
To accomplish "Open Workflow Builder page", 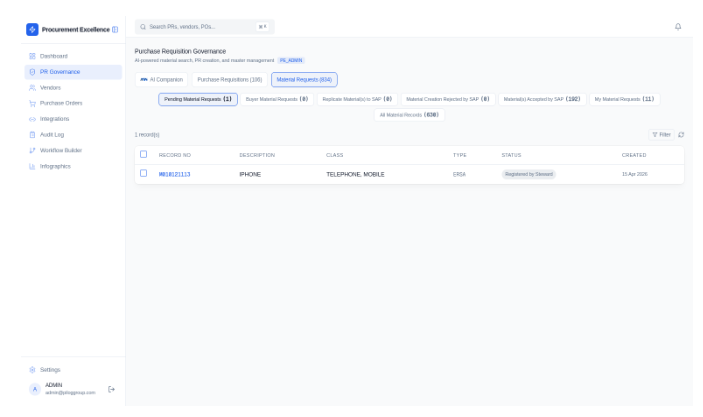I will pos(73,150).
